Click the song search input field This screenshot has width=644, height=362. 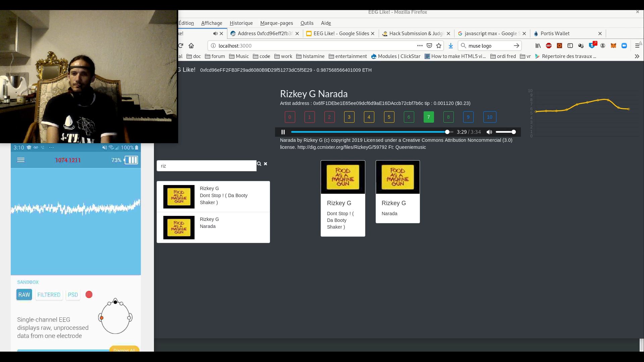click(206, 166)
